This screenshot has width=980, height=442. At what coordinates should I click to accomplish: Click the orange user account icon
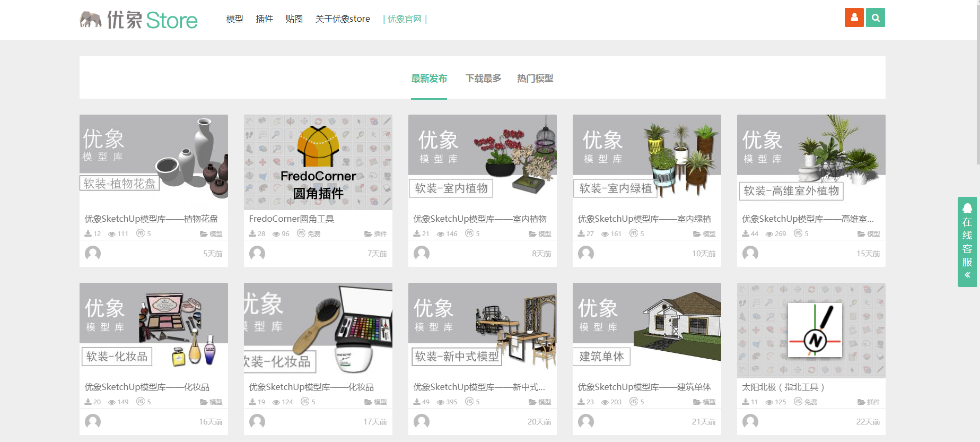(854, 18)
